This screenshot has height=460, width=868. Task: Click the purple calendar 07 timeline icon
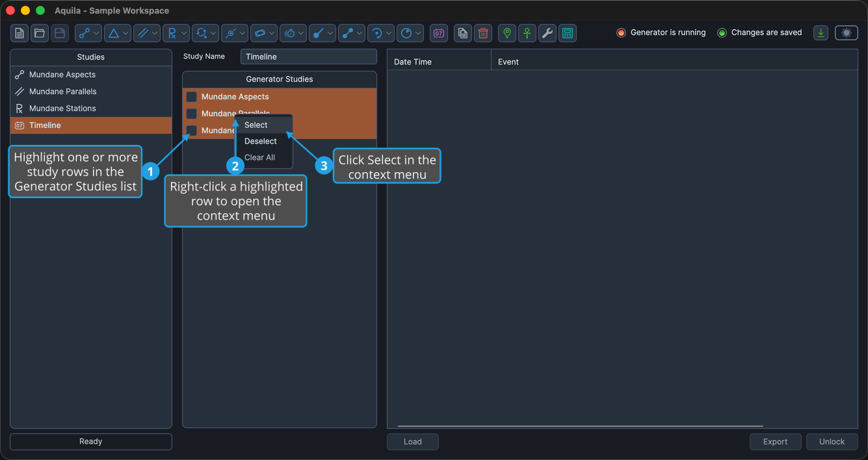(439, 33)
